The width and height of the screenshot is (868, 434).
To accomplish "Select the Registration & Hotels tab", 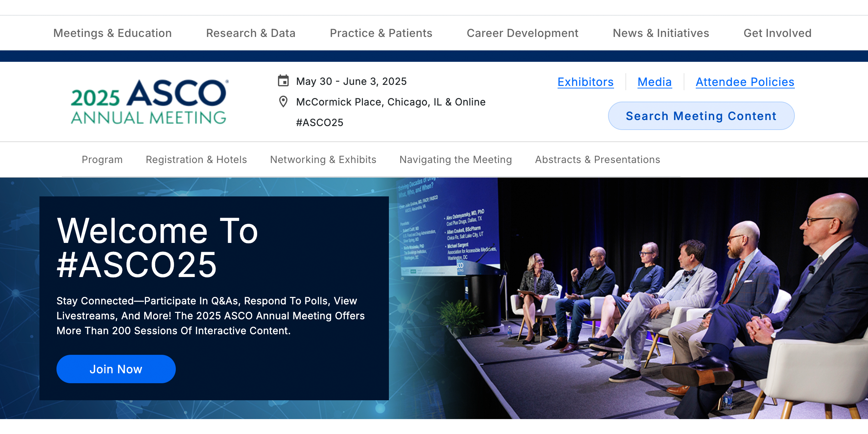I will [x=196, y=159].
